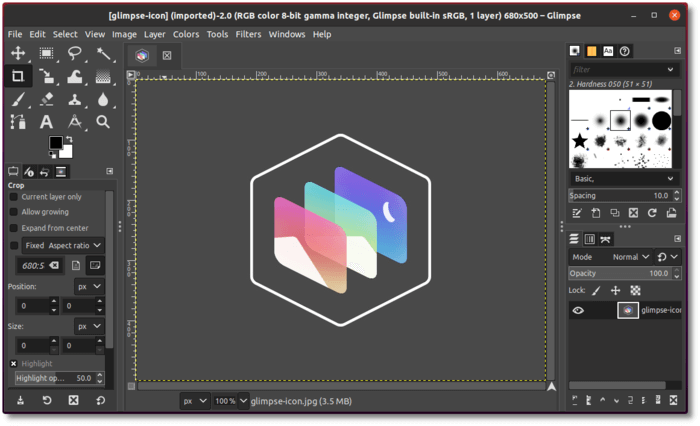Uncheck the Highlight checkbox
The image size is (700, 426).
[14, 363]
